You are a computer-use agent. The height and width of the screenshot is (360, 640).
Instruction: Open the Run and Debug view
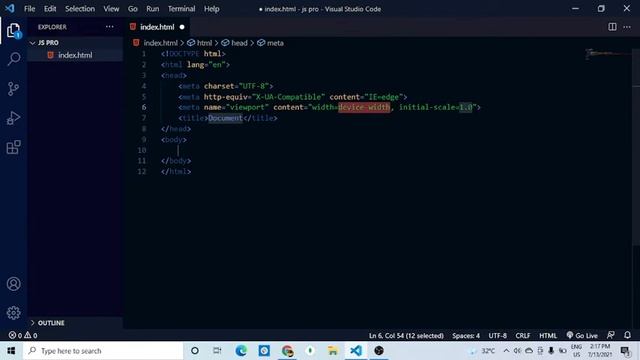click(13, 118)
